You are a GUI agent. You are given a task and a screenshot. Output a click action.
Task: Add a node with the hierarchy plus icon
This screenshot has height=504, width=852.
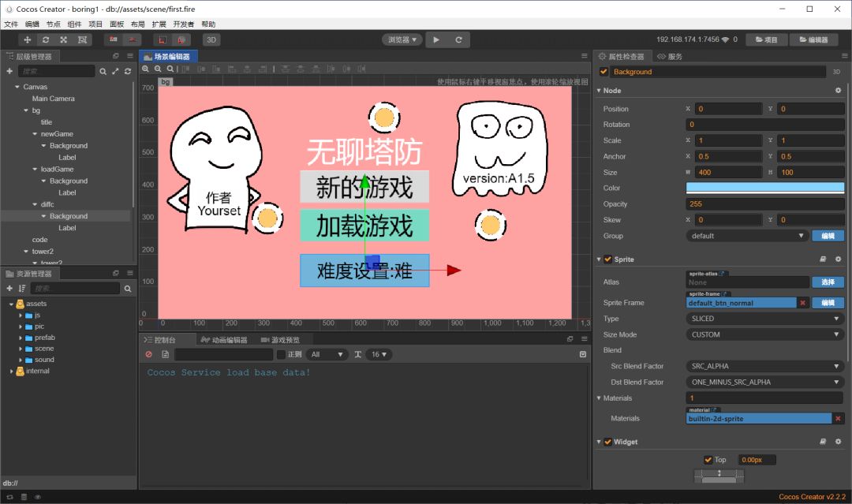pyautogui.click(x=9, y=71)
